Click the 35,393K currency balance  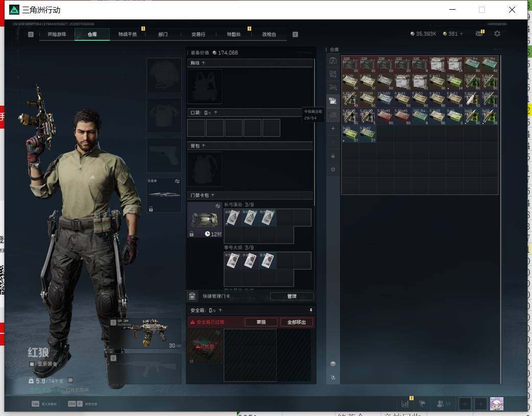click(423, 34)
